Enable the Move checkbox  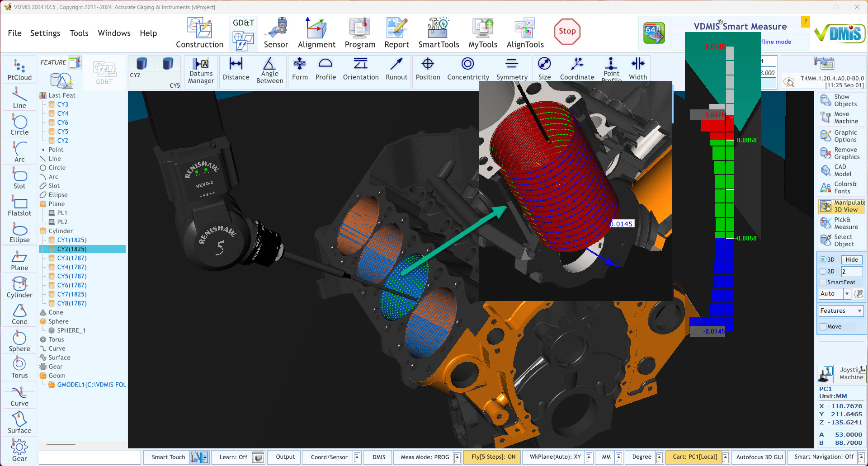(x=824, y=326)
